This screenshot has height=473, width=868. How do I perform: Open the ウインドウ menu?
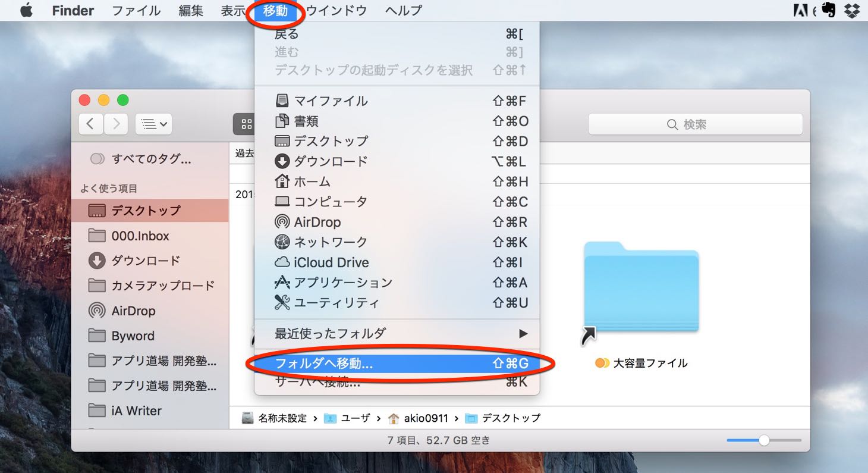[x=336, y=11]
